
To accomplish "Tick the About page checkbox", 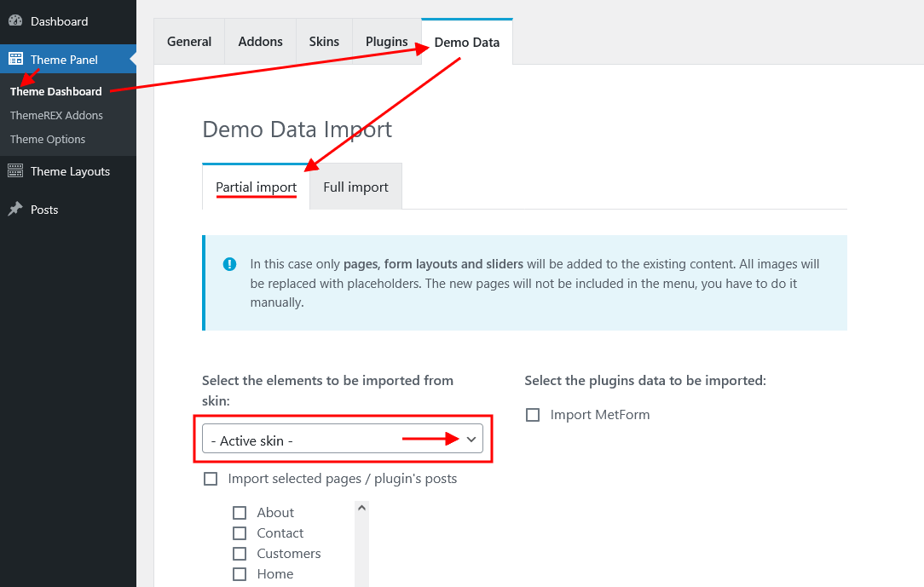I will click(240, 513).
